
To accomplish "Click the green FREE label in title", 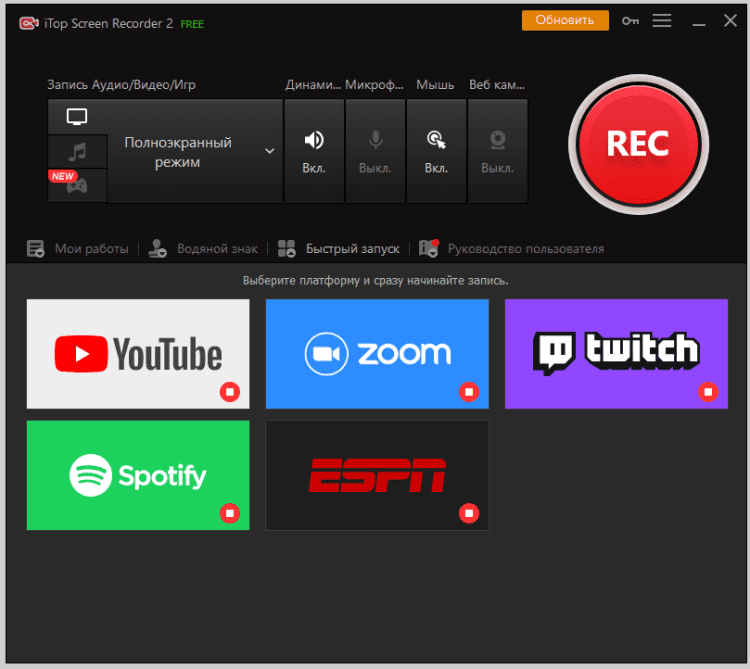I will click(192, 24).
